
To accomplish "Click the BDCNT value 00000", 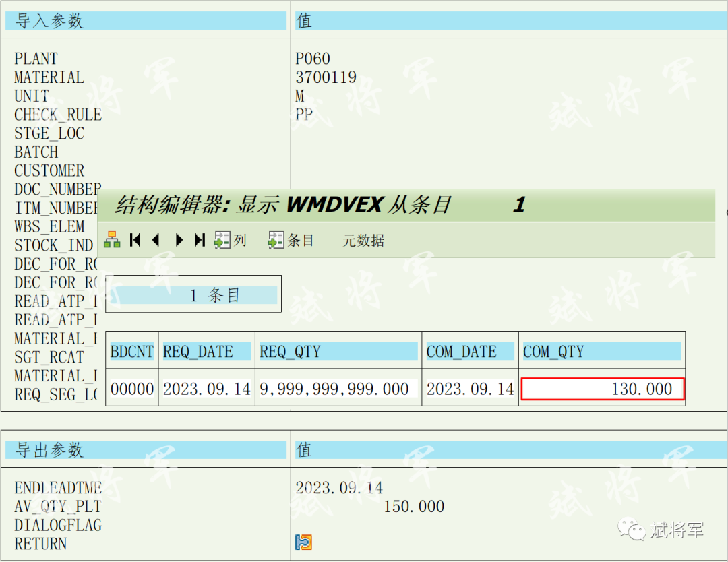I will coord(132,389).
